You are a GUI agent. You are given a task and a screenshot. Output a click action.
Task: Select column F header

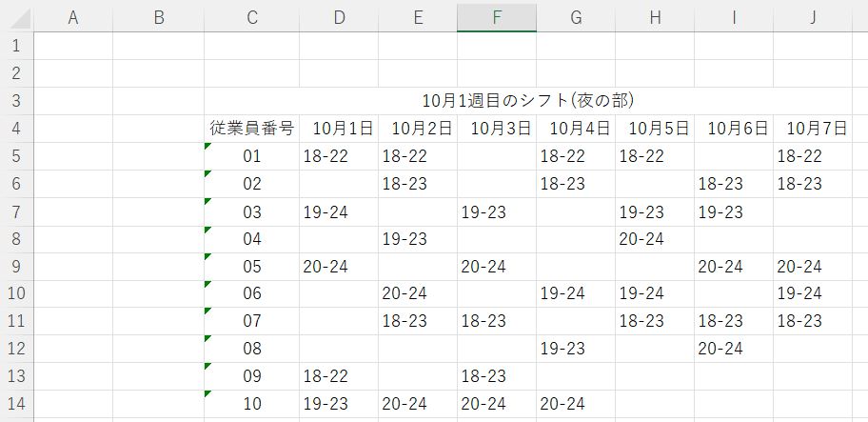(496, 16)
